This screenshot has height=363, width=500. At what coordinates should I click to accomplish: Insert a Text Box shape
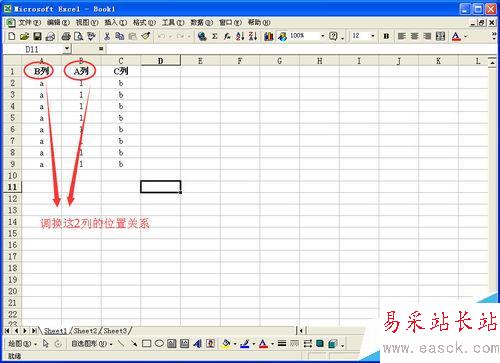172,343
